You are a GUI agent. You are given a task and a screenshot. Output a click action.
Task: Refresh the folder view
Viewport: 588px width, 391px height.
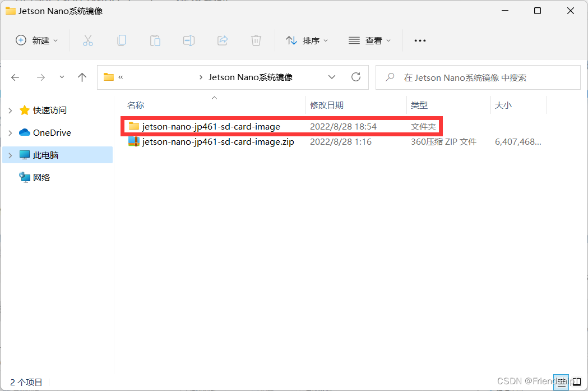pos(356,77)
